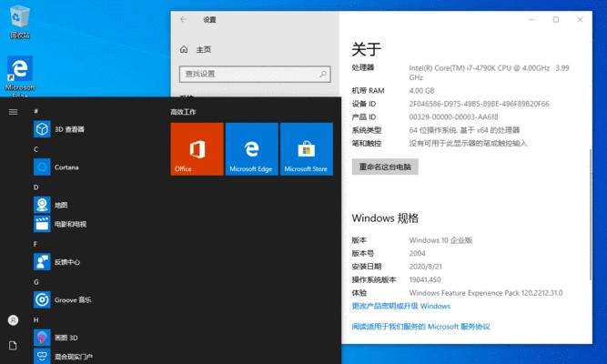The height and width of the screenshot is (364, 607).
Task: Click search magnifier in 查找设置 box
Action: [x=323, y=74]
